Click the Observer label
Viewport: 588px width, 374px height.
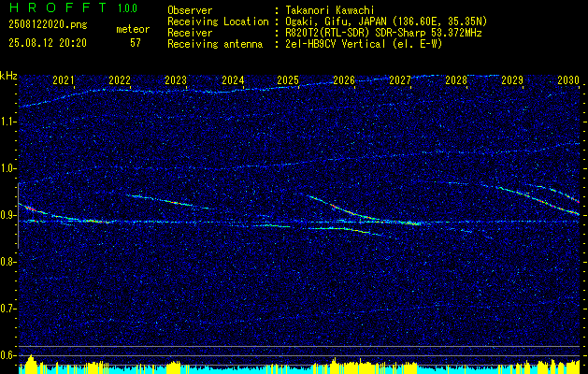click(x=190, y=10)
